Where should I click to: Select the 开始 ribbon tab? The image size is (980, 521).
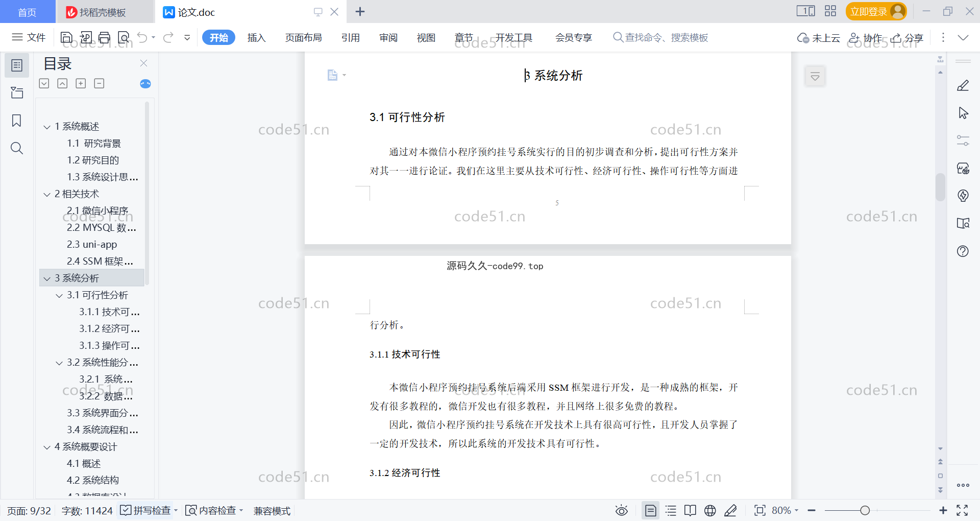pos(218,37)
